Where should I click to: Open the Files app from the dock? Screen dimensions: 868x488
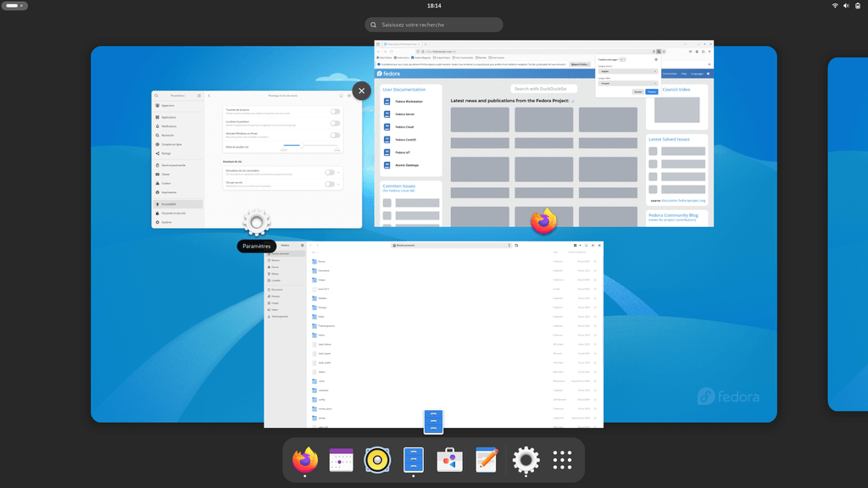pyautogui.click(x=414, y=460)
